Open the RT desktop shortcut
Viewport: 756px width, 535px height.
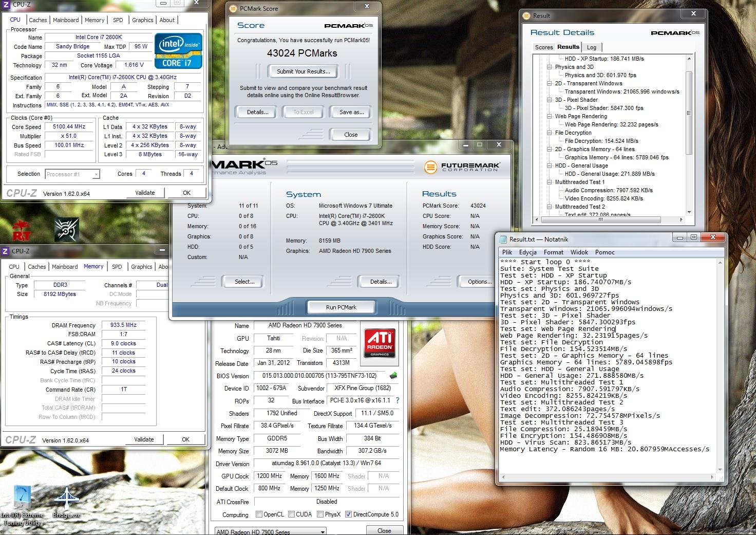[21, 230]
